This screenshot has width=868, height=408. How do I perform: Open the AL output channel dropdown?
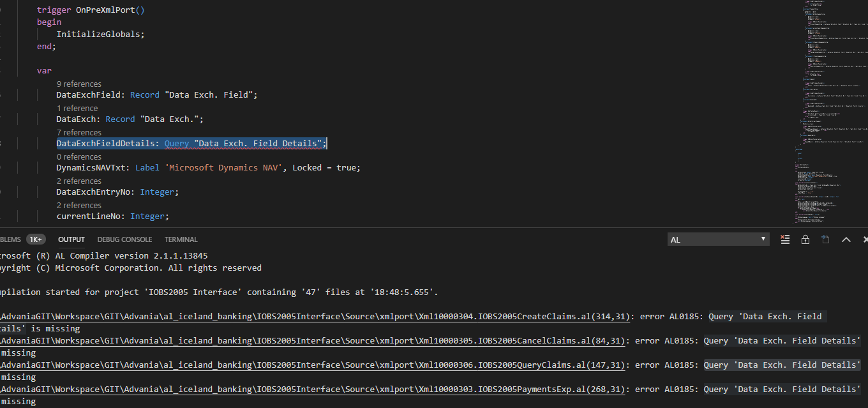pyautogui.click(x=718, y=238)
